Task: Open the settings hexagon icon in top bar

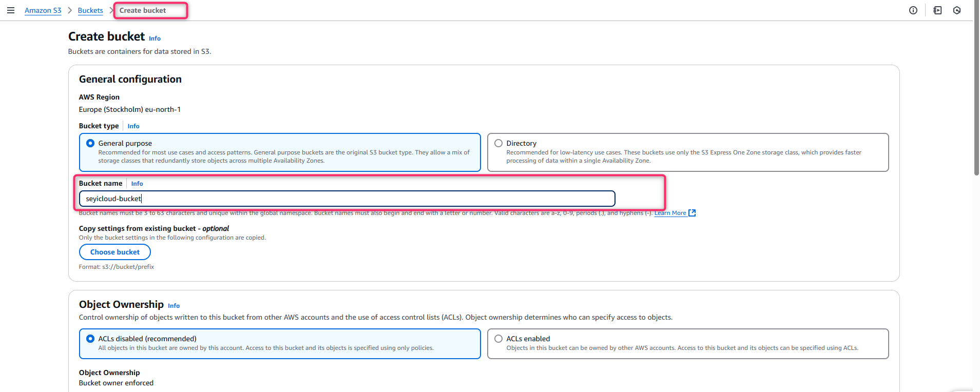Action: [957, 10]
